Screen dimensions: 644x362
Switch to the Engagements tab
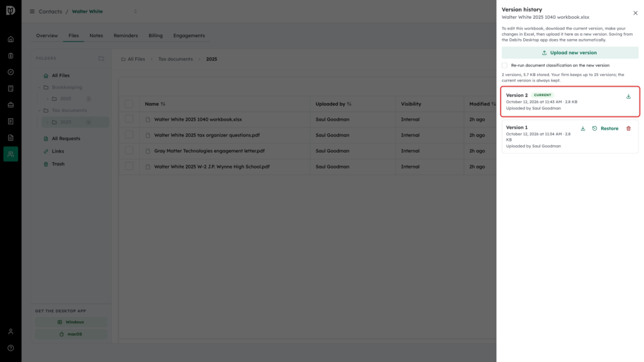tap(189, 36)
